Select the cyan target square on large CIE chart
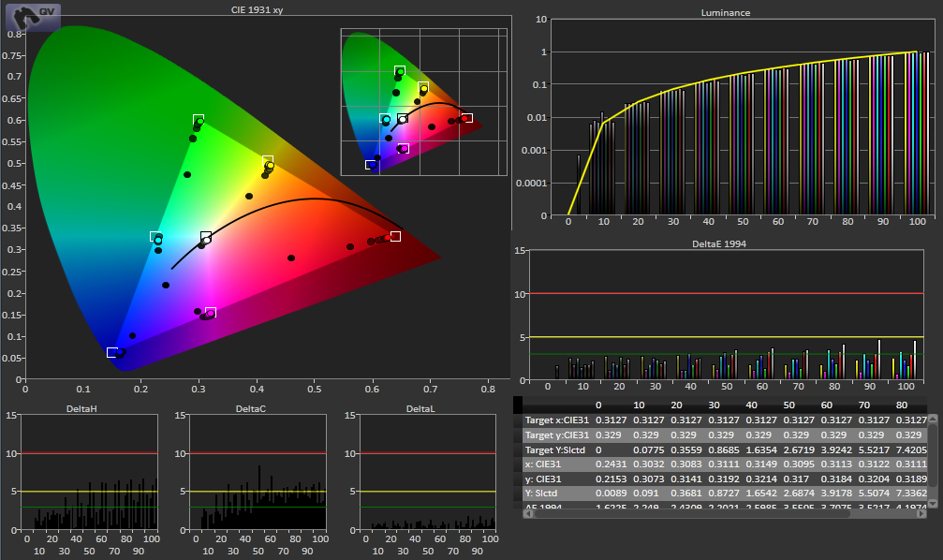This screenshot has height=560, width=943. [155, 237]
